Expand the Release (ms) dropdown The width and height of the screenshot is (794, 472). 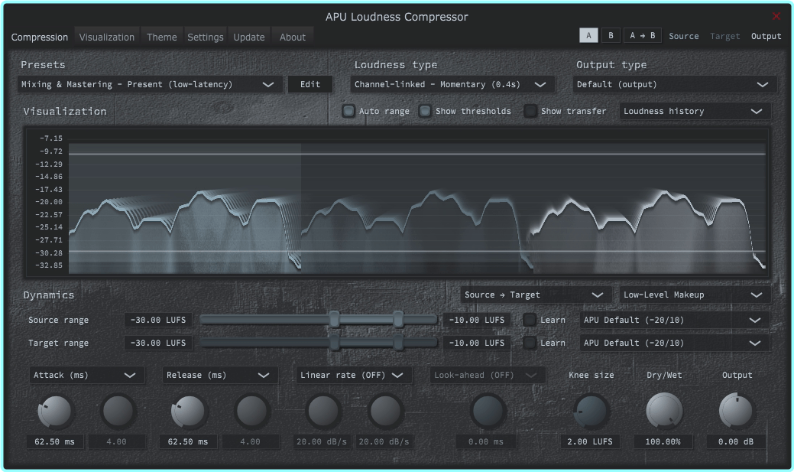(x=220, y=375)
